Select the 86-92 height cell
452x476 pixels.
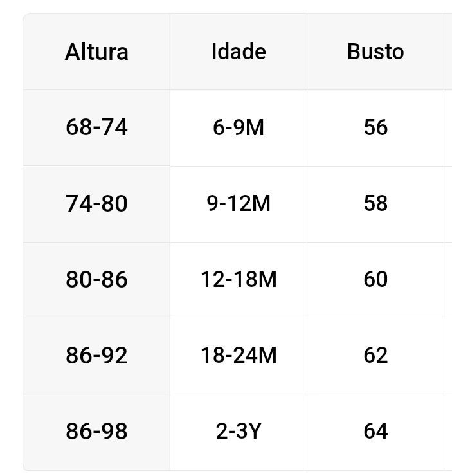click(x=96, y=355)
